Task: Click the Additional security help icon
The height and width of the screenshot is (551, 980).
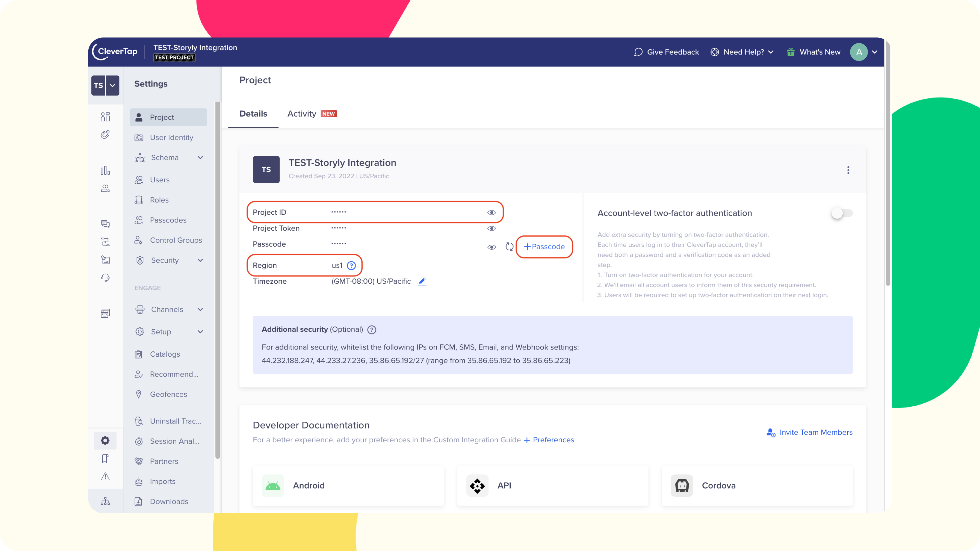Action: click(372, 330)
